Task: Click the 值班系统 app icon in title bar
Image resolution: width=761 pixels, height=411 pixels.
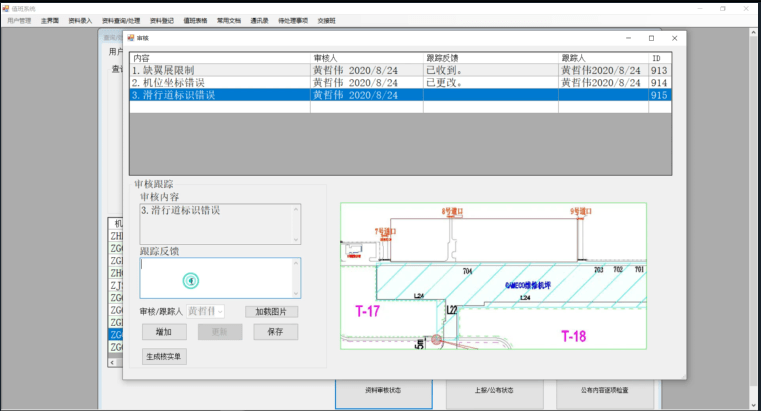Action: click(5, 9)
